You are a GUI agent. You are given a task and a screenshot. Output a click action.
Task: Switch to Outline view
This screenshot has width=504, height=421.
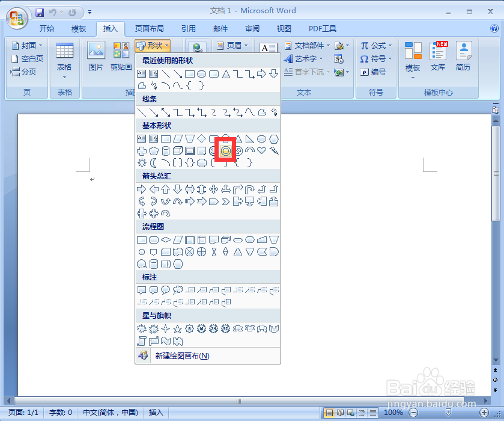(x=362, y=413)
